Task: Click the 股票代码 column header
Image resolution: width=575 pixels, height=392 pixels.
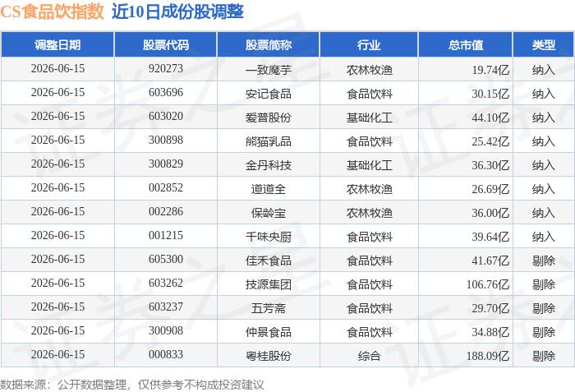Action: tap(166, 44)
